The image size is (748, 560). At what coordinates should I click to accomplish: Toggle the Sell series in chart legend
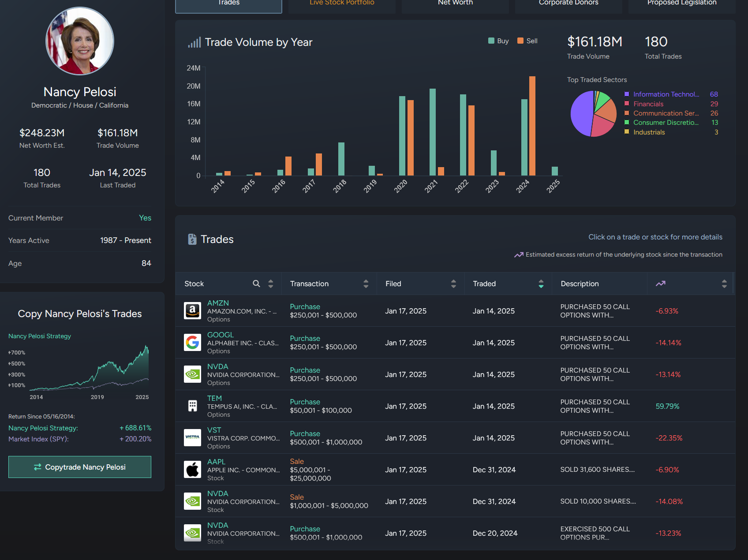pyautogui.click(x=527, y=41)
